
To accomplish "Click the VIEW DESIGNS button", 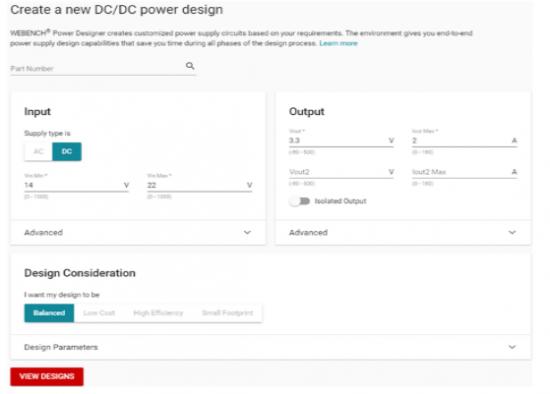I will [47, 376].
